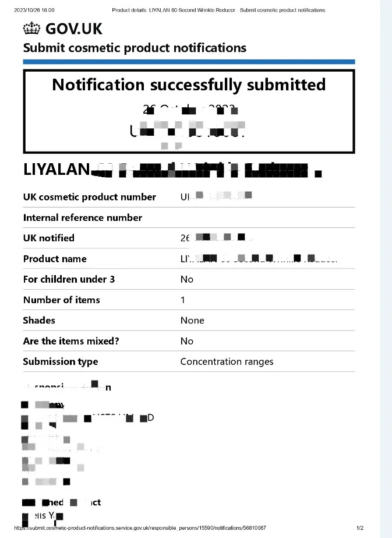This screenshot has width=392, height=538.
Task: Select the Product name row label
Action: tap(55, 259)
